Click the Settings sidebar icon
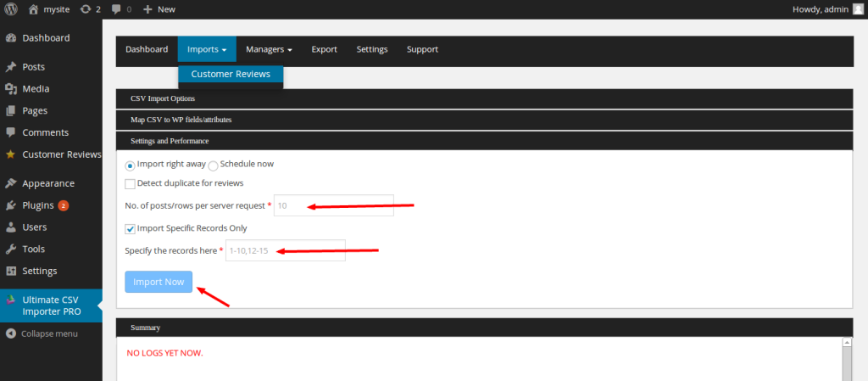This screenshot has height=381, width=868. (10, 271)
